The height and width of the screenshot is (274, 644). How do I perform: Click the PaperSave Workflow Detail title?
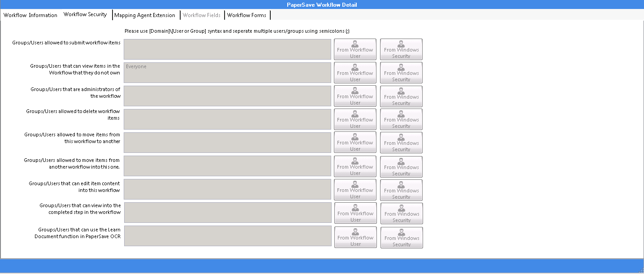pyautogui.click(x=322, y=4)
